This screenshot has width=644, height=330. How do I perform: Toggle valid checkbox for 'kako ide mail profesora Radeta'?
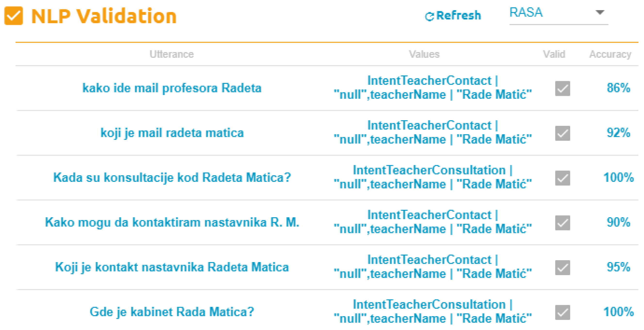(x=562, y=89)
